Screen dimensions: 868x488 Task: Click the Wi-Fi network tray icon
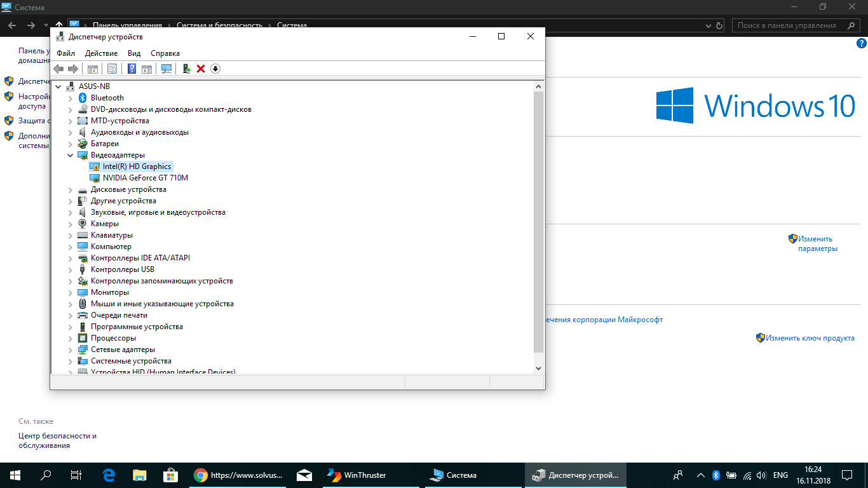(x=747, y=475)
